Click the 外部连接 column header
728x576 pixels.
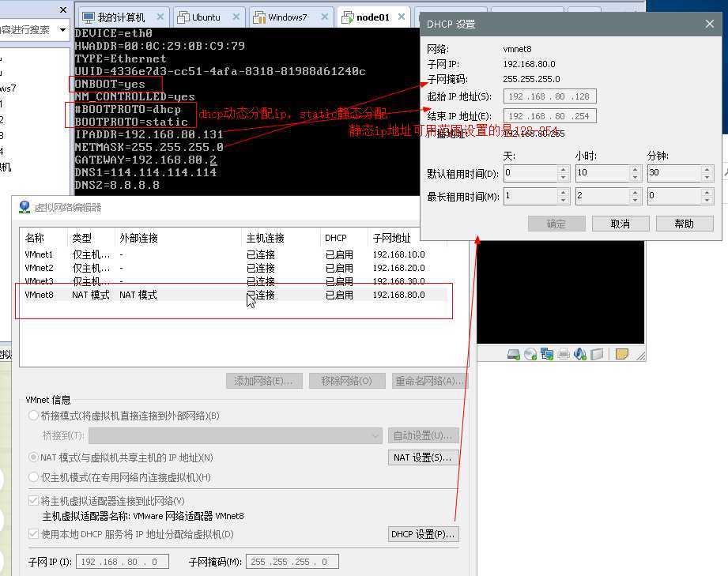[x=179, y=238]
